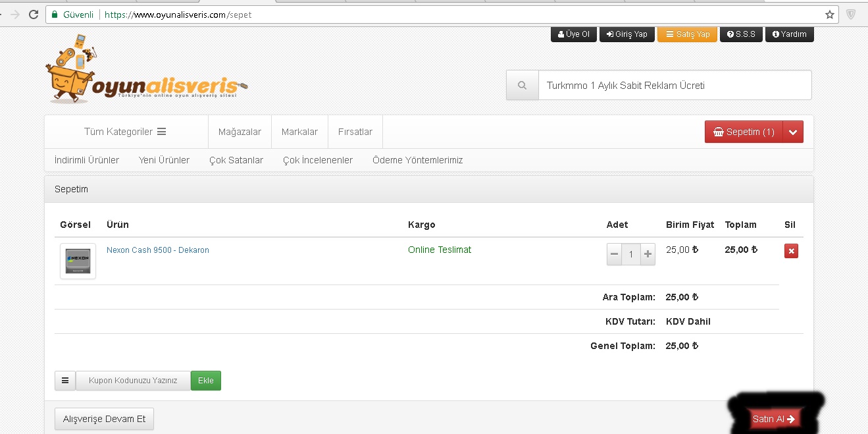The image size is (868, 434).
Task: Click the Nexon product thumbnail
Action: pyautogui.click(x=78, y=261)
